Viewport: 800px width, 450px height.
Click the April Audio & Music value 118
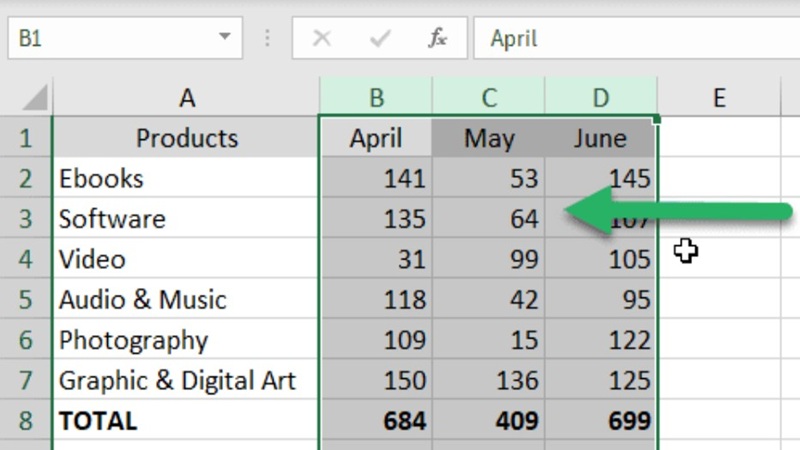coord(376,299)
